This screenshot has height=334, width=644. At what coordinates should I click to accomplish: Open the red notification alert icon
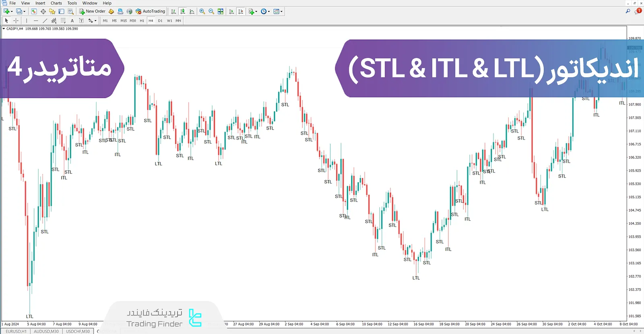coord(638,11)
